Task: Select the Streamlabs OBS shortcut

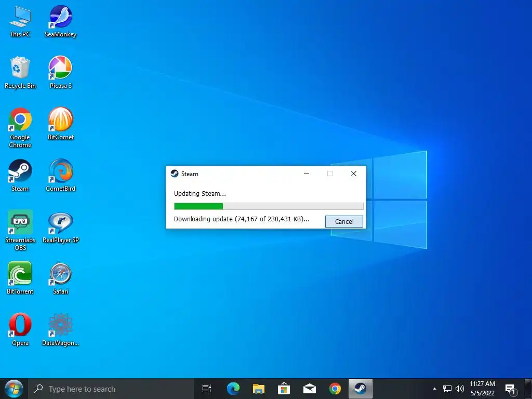Action: tap(20, 231)
